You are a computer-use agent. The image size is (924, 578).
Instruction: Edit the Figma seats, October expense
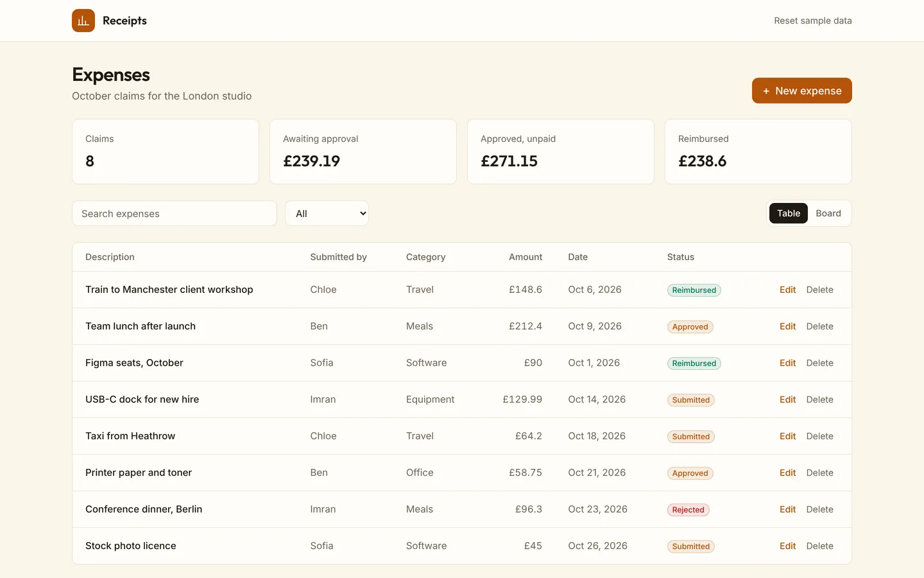coord(787,363)
